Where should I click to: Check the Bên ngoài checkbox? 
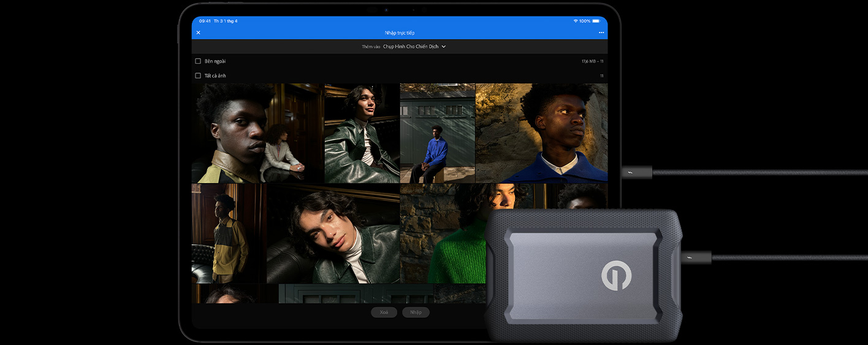(198, 61)
